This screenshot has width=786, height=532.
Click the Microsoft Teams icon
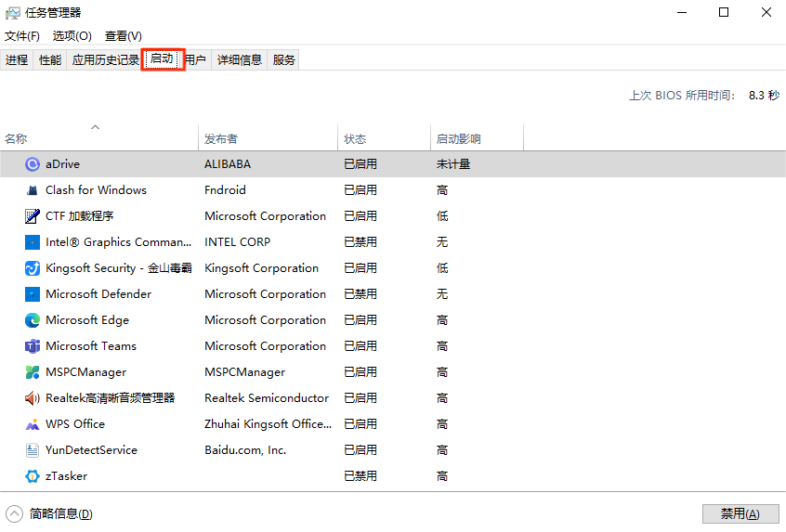33,346
